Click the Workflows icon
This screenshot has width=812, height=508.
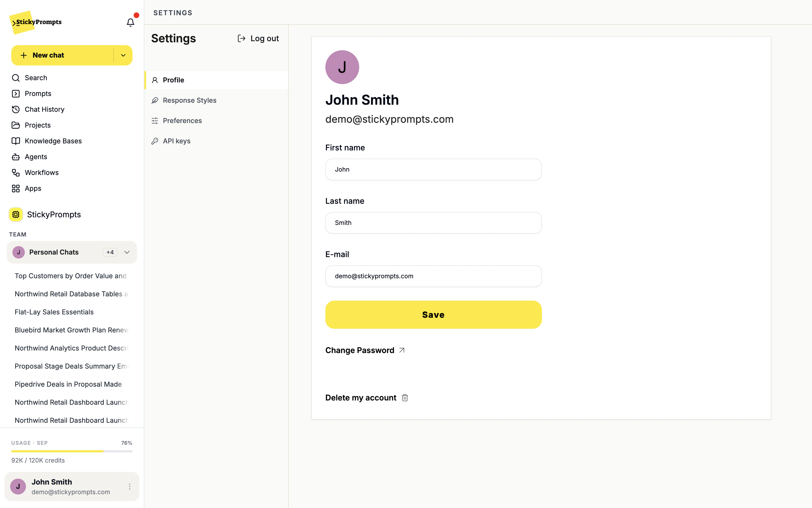tap(16, 172)
